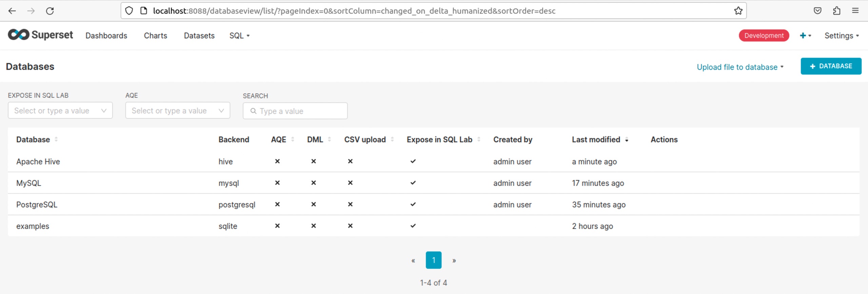Bookmark this page with star icon

tap(738, 11)
